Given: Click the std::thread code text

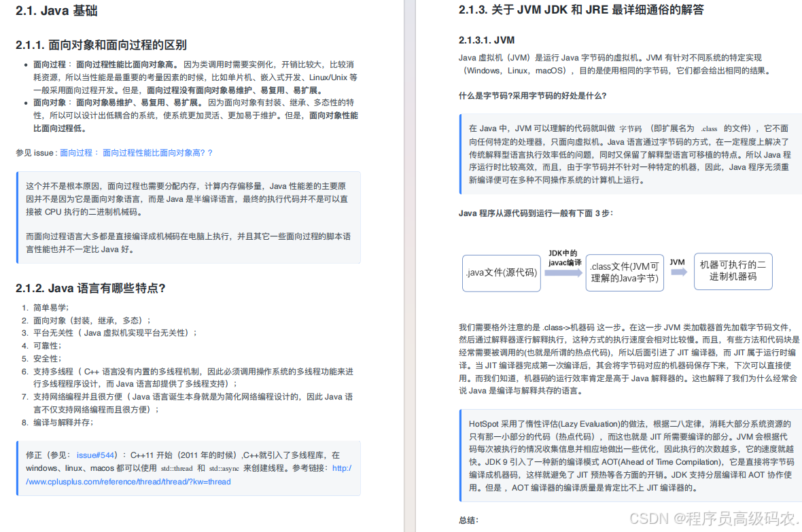Looking at the screenshot, I should pyautogui.click(x=177, y=469).
